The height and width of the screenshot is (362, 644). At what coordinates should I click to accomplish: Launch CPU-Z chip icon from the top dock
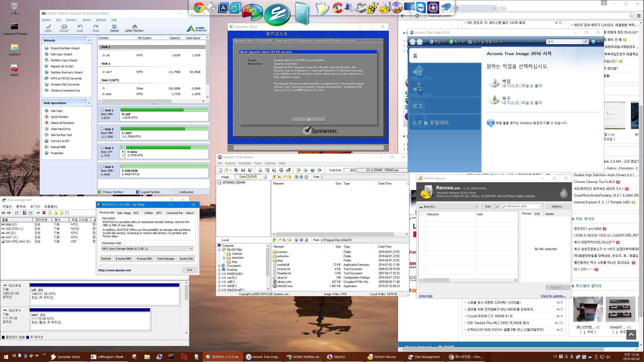pos(433,8)
